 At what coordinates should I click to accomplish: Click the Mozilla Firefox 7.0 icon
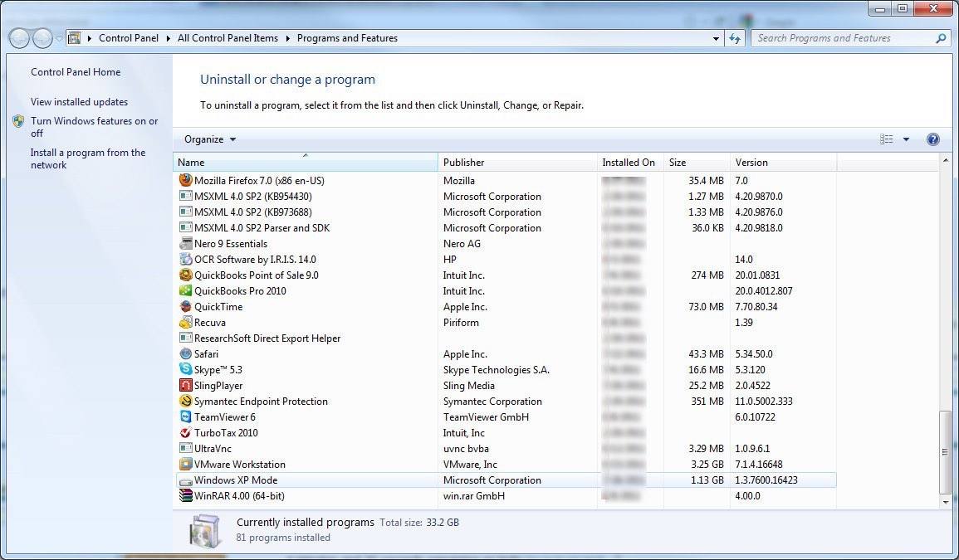click(185, 180)
